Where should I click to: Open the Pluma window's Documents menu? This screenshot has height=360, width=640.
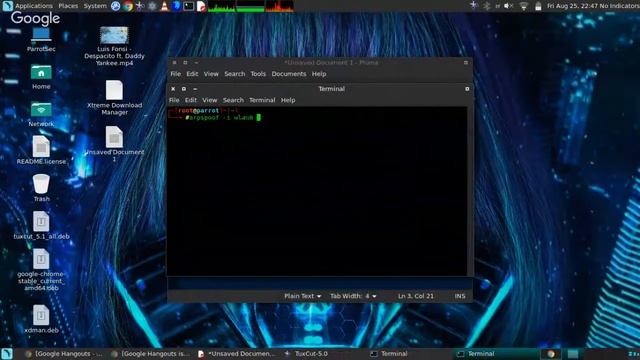click(x=289, y=74)
